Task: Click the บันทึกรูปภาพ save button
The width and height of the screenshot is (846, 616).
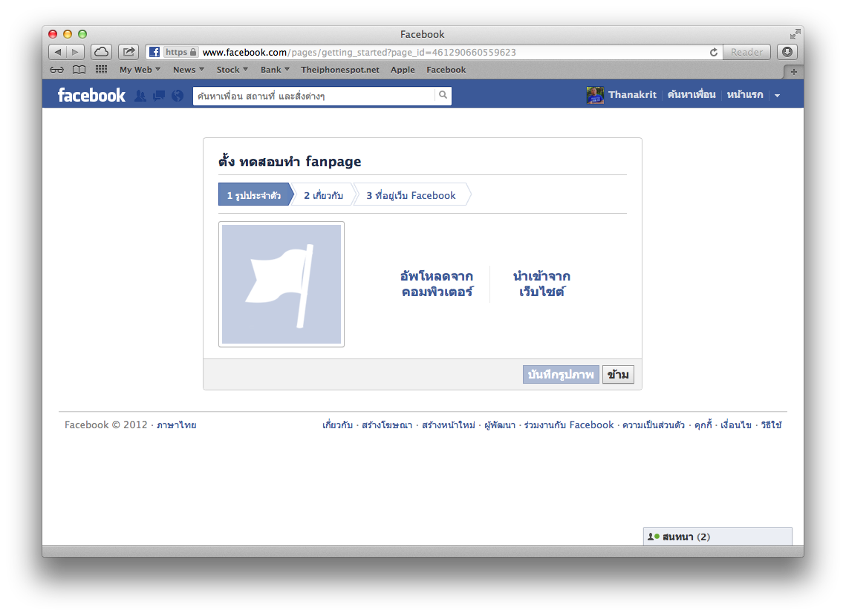Action: click(561, 375)
